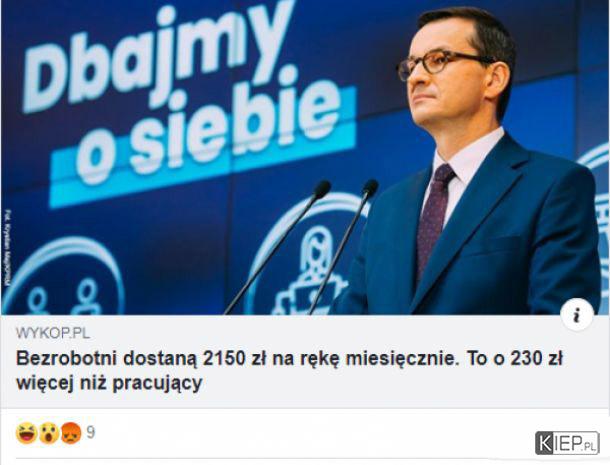Image resolution: width=610 pixels, height=465 pixels.
Task: Click the Angry reaction emoji
Action: click(x=71, y=433)
